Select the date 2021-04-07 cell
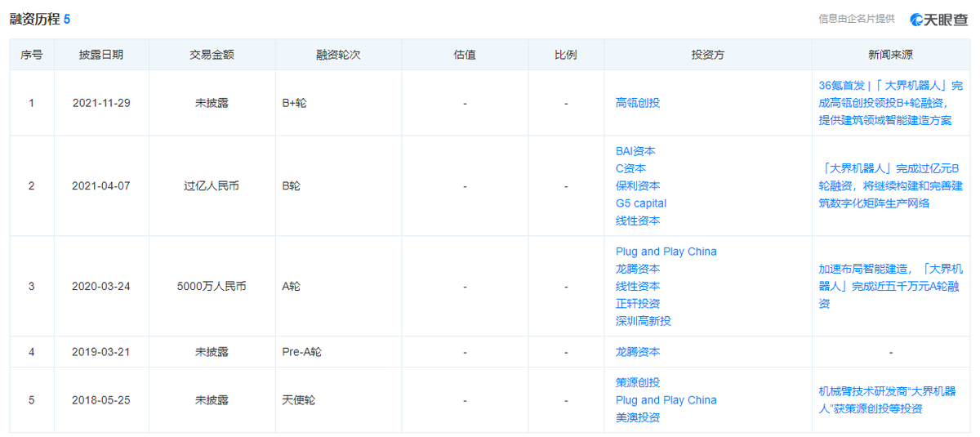980x437 pixels. [101, 186]
